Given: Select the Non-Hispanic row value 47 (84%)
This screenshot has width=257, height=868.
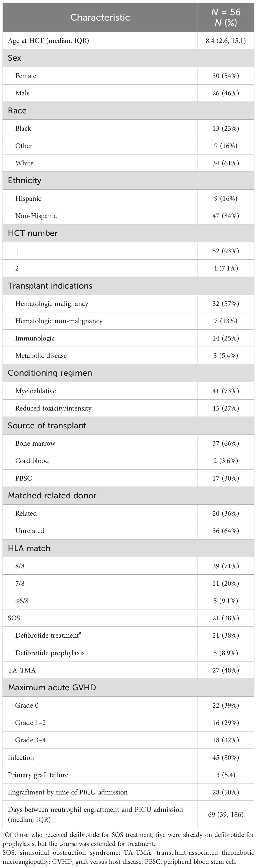Looking at the screenshot, I should 226,216.
